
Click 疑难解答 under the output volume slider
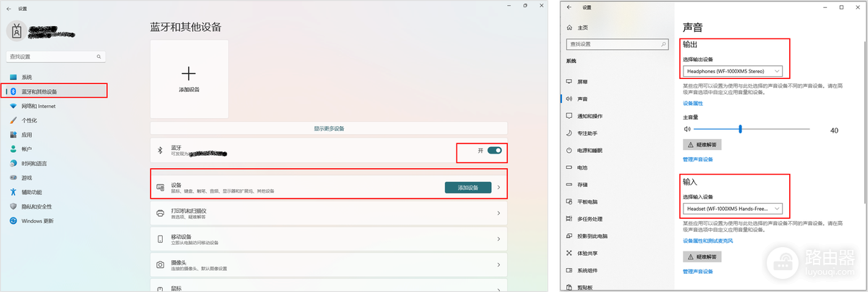coord(702,145)
